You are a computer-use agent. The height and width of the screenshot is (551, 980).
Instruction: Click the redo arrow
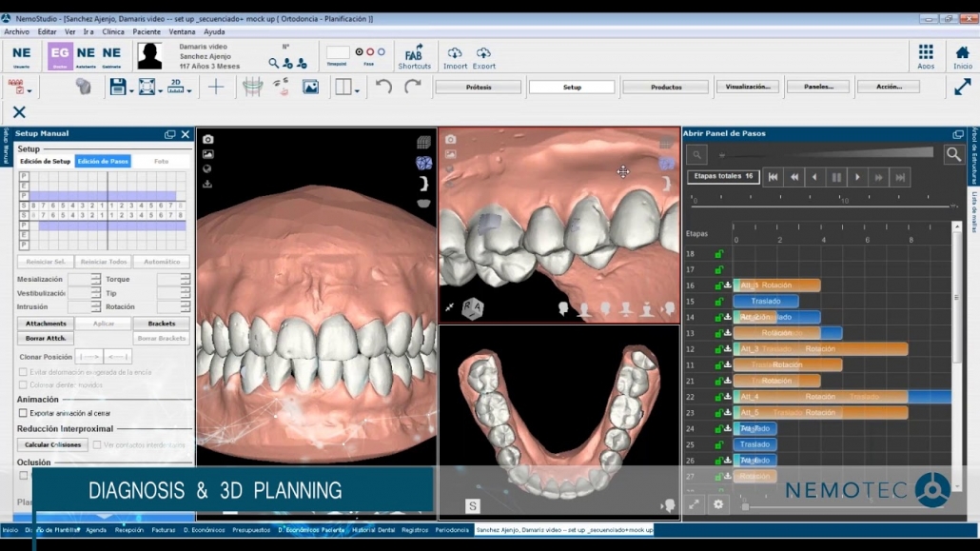point(413,87)
